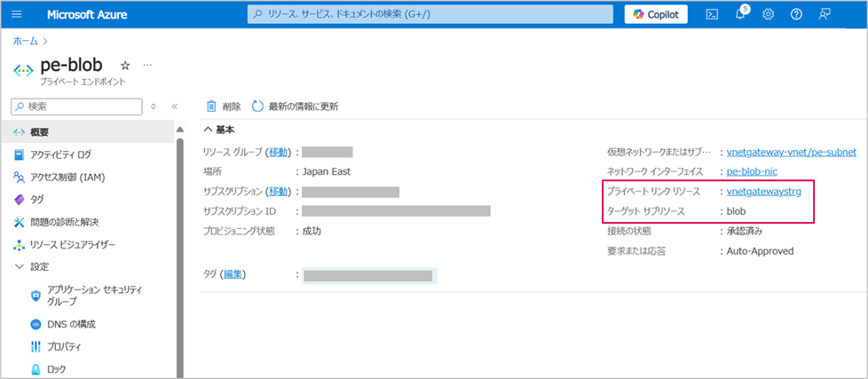Viewport: 868px width, 379px height.
Task: Click the resource visualizer hierarchy icon
Action: click(20, 244)
